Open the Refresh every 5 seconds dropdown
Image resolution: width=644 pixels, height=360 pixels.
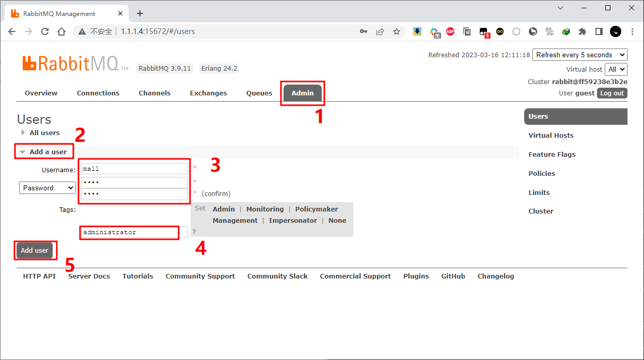[x=580, y=55]
